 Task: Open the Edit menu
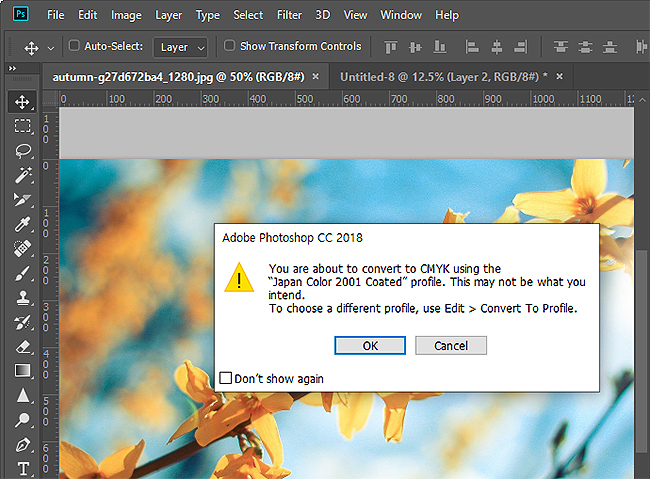87,15
